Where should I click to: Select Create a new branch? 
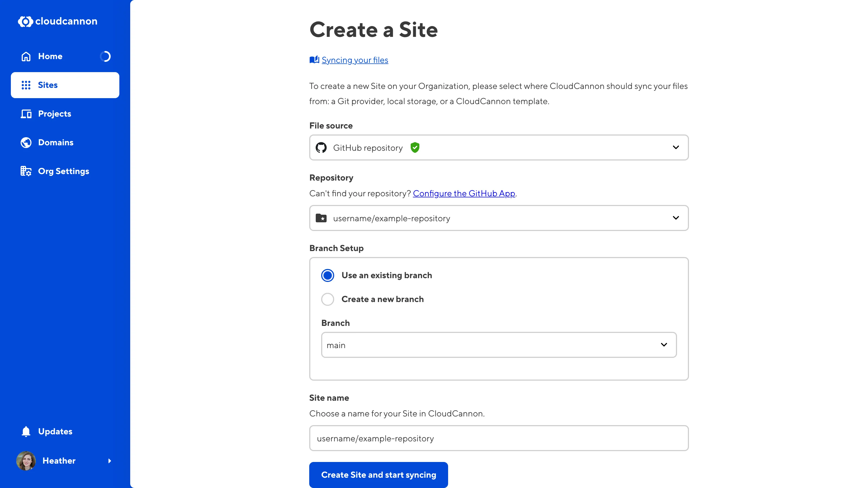[327, 299]
